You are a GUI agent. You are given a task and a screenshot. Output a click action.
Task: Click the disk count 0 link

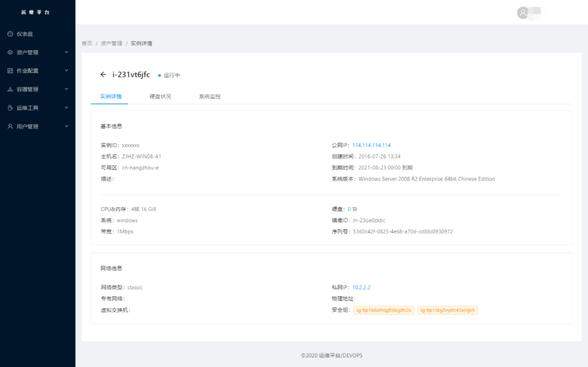coord(349,209)
